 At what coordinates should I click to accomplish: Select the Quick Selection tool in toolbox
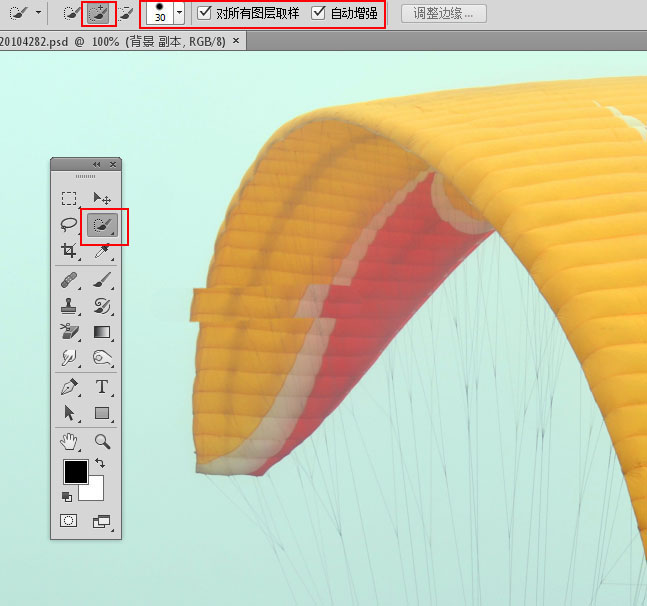(101, 226)
